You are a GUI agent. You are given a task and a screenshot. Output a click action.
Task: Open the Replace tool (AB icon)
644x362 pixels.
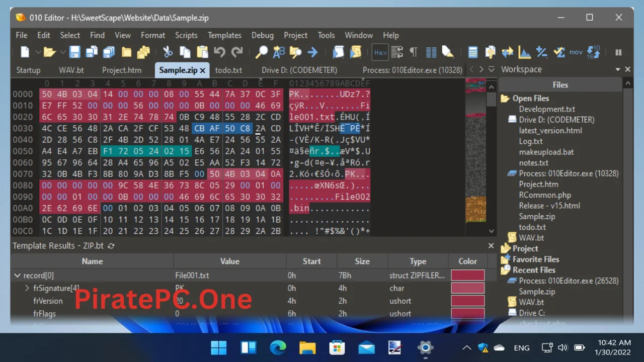pyautogui.click(x=279, y=52)
